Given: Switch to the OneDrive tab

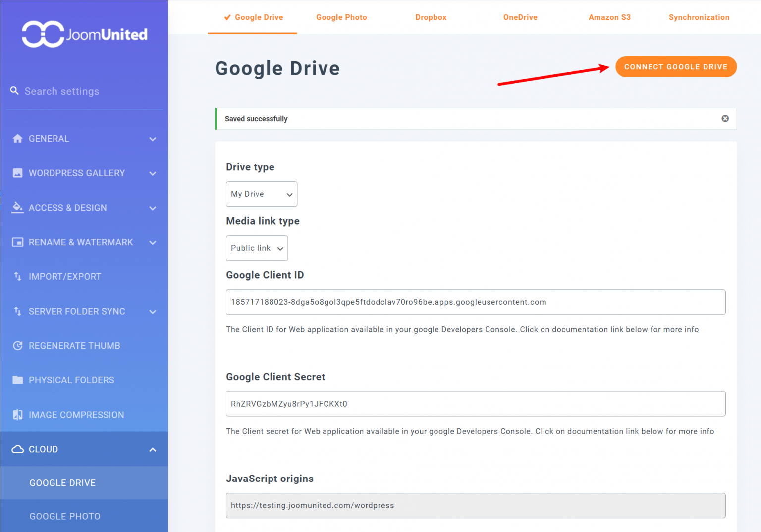Looking at the screenshot, I should [x=520, y=17].
